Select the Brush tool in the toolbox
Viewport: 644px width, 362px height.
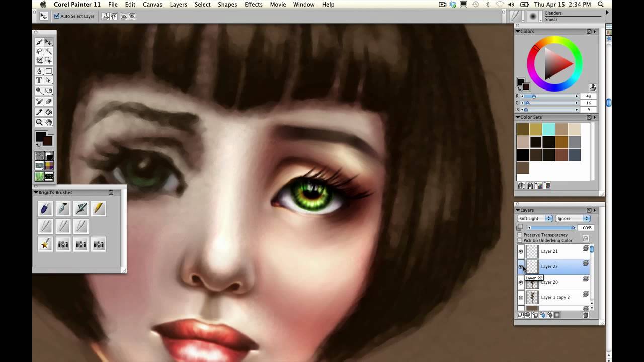point(39,42)
